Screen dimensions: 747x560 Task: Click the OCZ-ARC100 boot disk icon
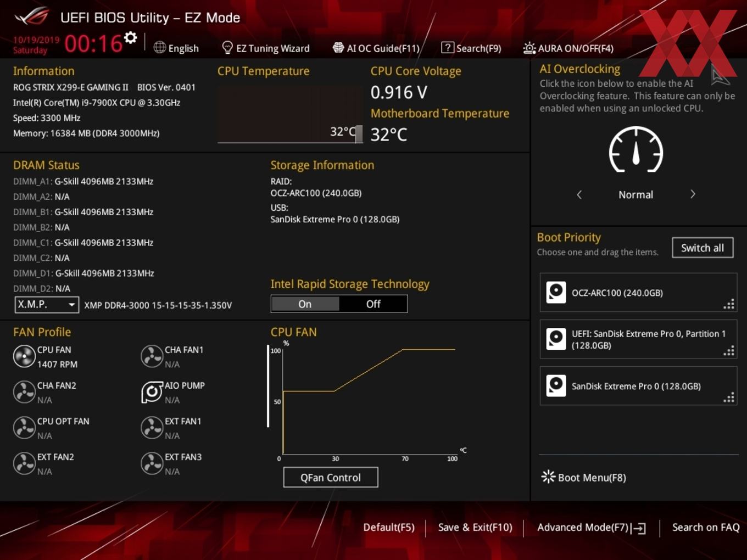point(556,293)
